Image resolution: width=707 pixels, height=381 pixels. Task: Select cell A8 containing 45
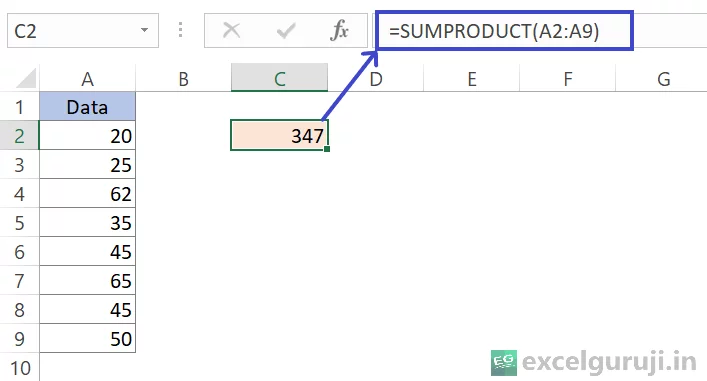tap(87, 309)
